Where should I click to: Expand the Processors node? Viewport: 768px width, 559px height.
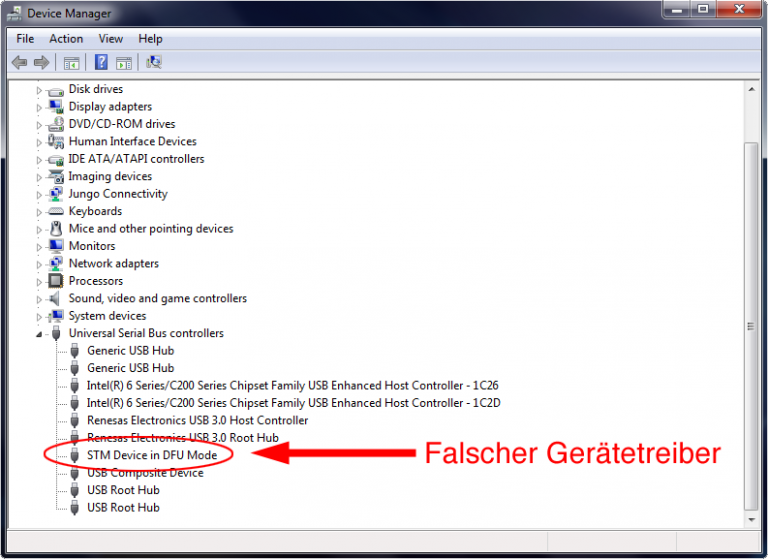tap(39, 282)
